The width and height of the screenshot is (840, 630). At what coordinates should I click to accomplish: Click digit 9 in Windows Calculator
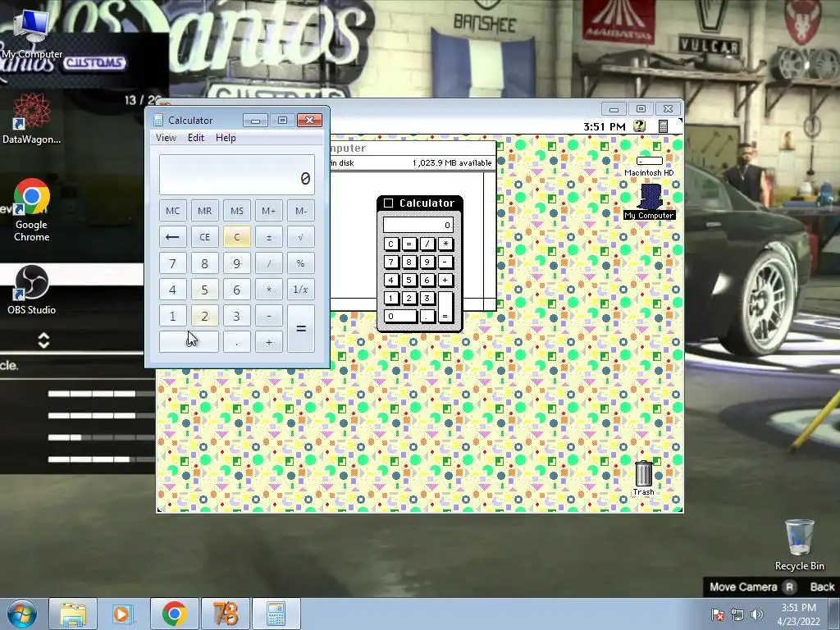pyautogui.click(x=237, y=263)
